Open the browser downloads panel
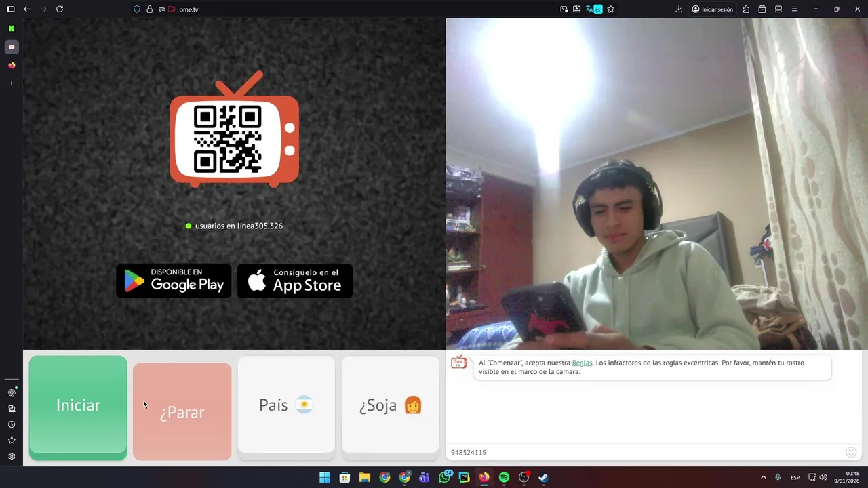868x488 pixels. pyautogui.click(x=679, y=9)
